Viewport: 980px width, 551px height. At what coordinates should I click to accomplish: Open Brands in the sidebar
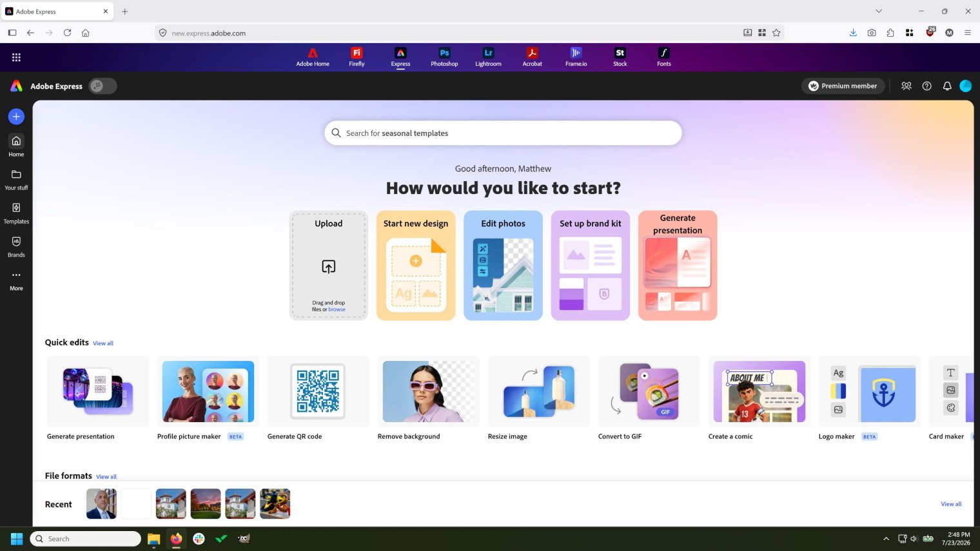tap(16, 247)
